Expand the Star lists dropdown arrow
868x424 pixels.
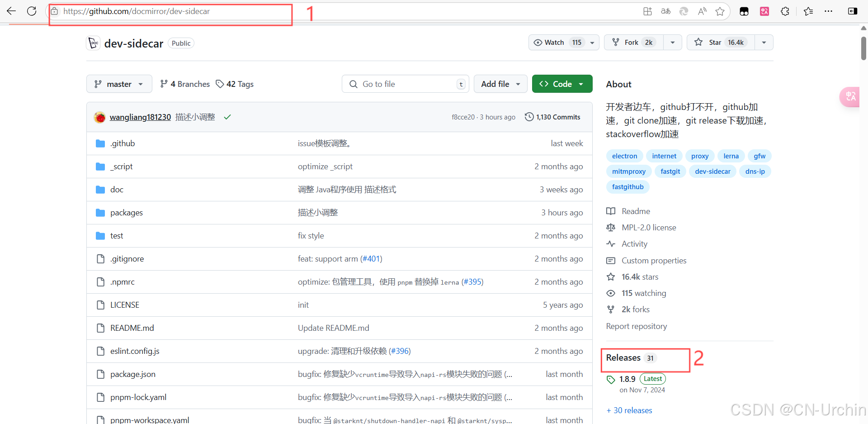[x=764, y=43]
